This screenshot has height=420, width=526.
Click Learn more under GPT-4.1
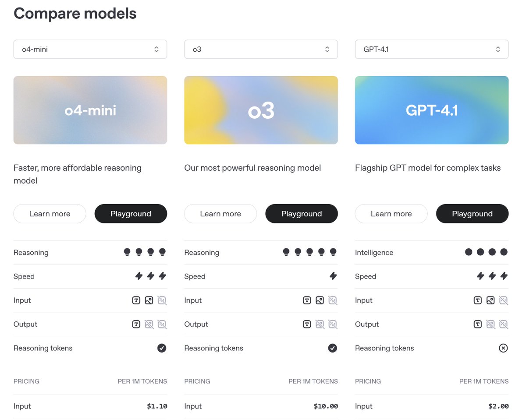[x=391, y=214]
